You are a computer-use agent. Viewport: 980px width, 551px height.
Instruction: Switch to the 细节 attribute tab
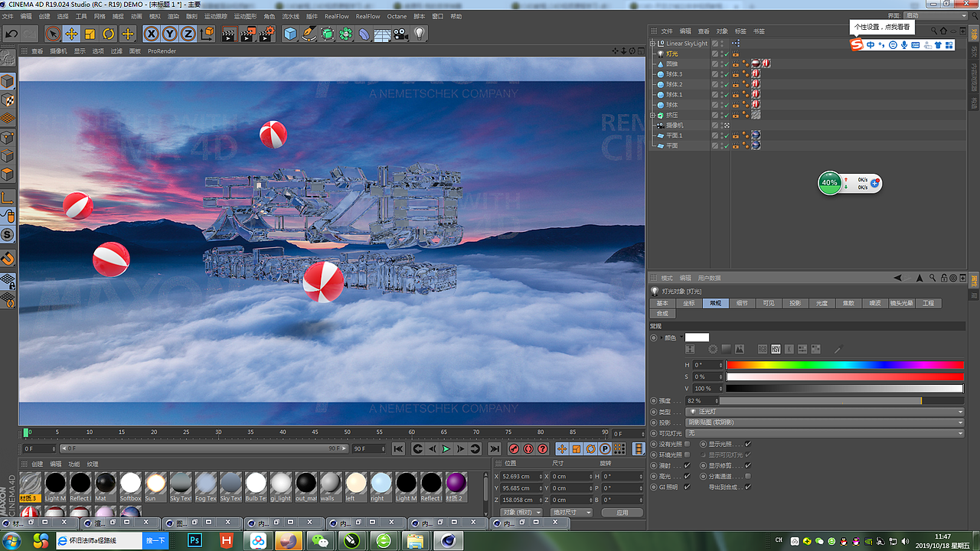coord(742,303)
